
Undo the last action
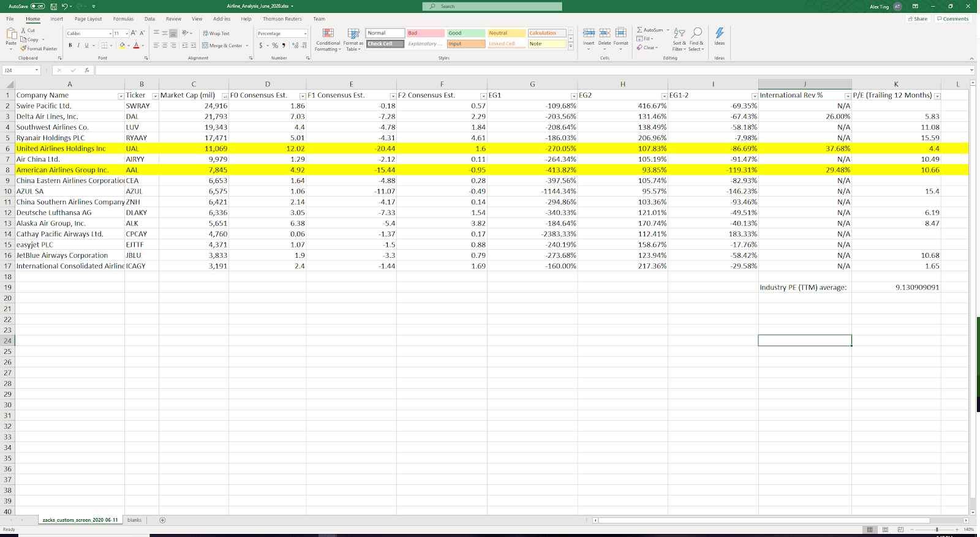coord(64,6)
